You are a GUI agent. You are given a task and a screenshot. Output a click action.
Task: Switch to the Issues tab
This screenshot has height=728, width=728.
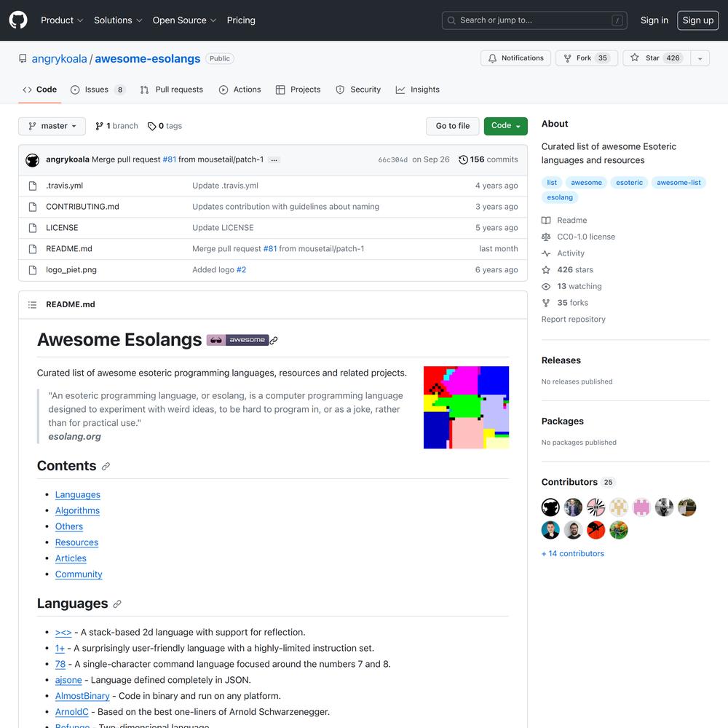pyautogui.click(x=98, y=90)
